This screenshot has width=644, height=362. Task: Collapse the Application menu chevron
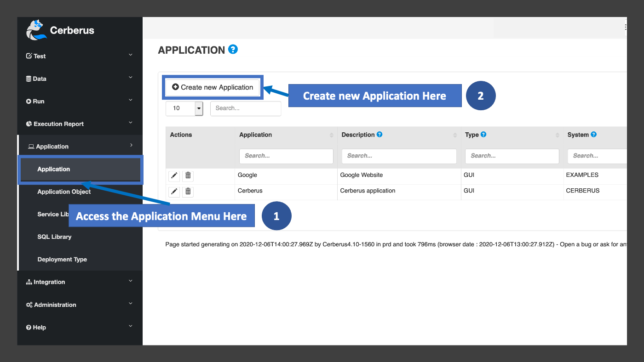pyautogui.click(x=131, y=145)
